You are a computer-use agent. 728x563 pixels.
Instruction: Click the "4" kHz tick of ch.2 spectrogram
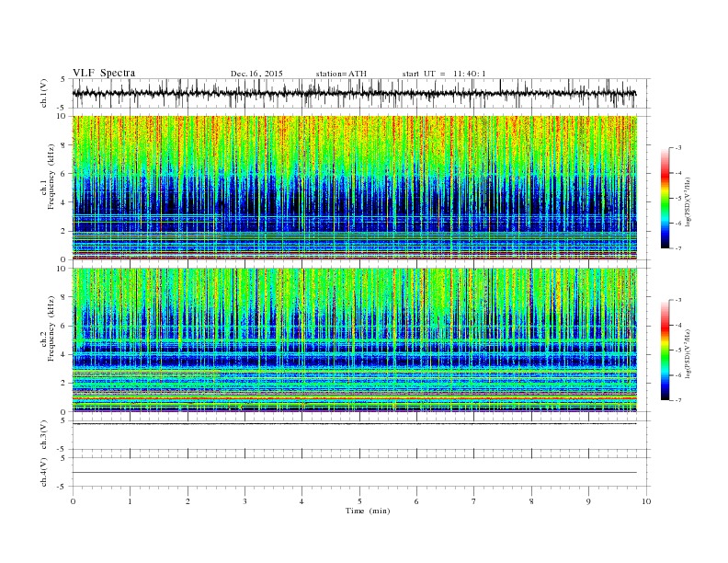[x=64, y=355]
